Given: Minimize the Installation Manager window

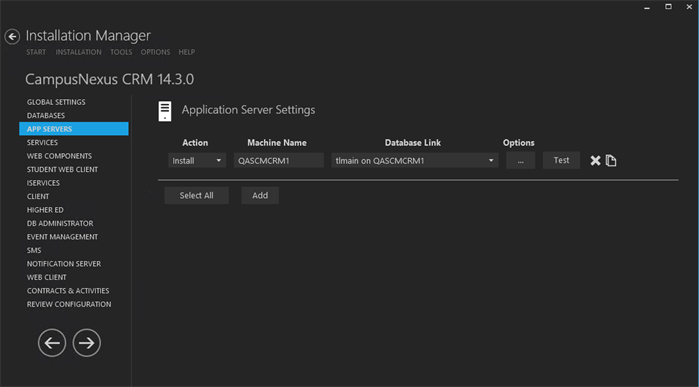Looking at the screenshot, I should pyautogui.click(x=647, y=7).
